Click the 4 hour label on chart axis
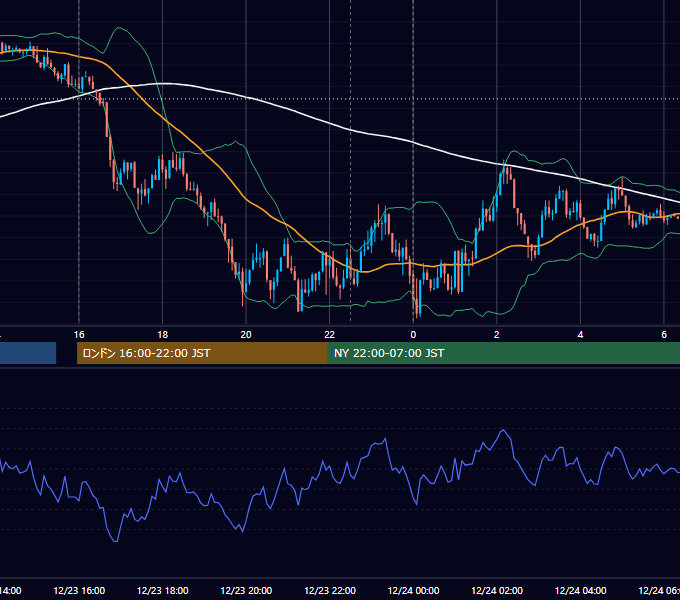 coord(580,335)
